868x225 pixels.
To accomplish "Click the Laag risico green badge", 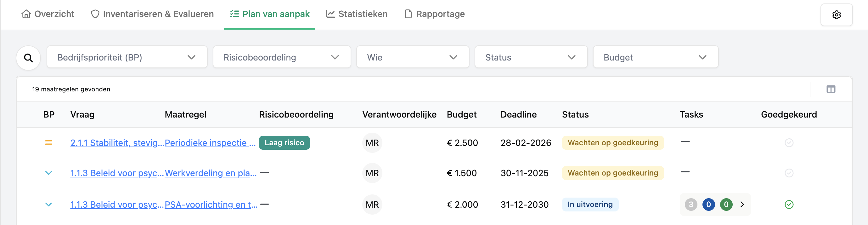I will (x=284, y=143).
